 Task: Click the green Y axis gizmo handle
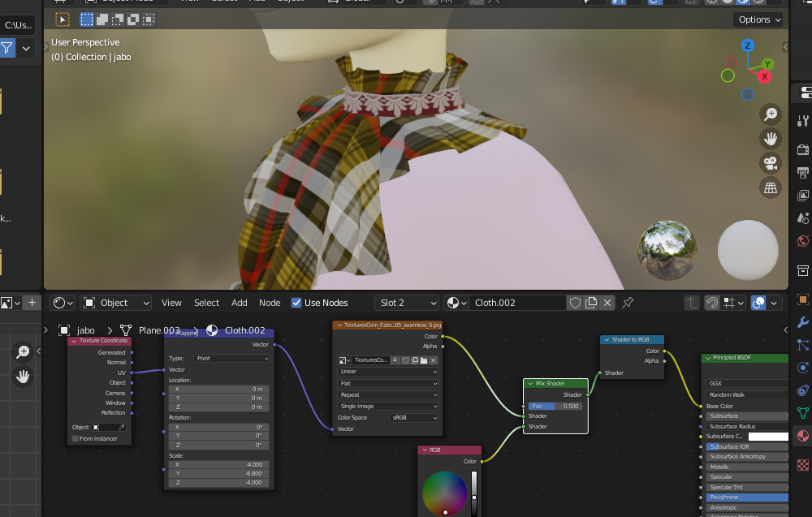click(x=767, y=64)
